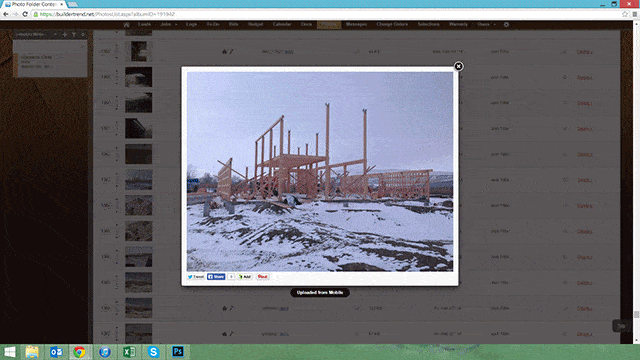Viewport: 640px width, 360px height.
Task: Open the Budget section
Action: pyautogui.click(x=256, y=24)
